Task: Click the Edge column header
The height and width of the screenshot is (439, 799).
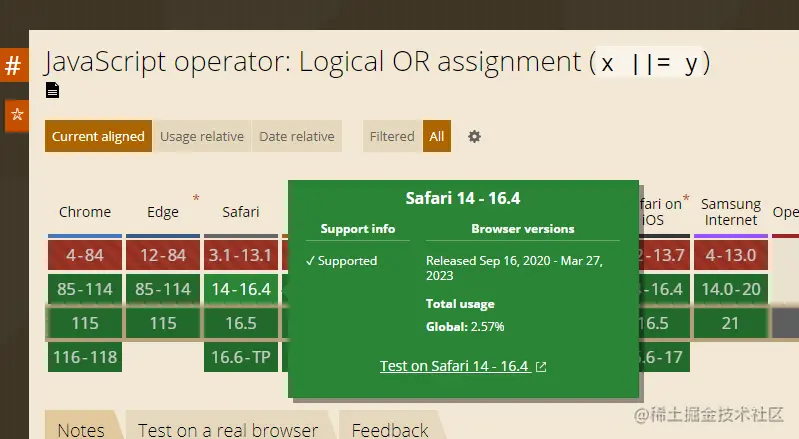Action: pyautogui.click(x=163, y=212)
